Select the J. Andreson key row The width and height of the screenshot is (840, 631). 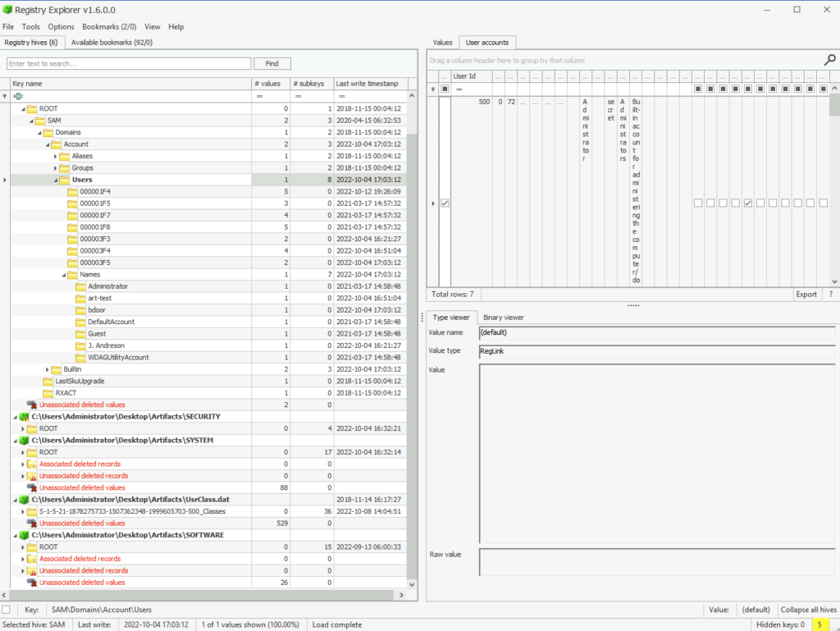(x=208, y=345)
